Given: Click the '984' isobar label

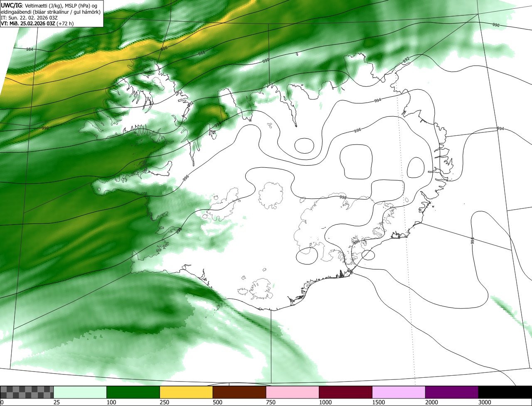Looking at the screenshot, I should pyautogui.click(x=30, y=49).
